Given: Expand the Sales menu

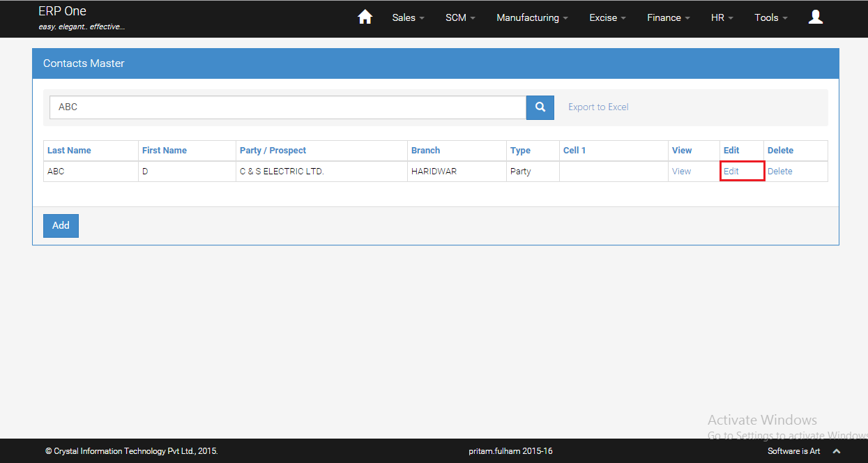Looking at the screenshot, I should coord(408,18).
